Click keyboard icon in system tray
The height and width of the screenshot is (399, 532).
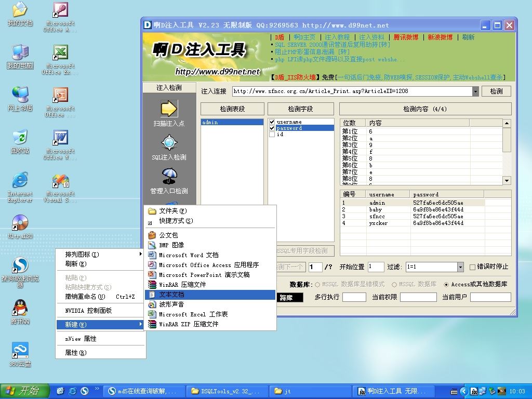454,392
